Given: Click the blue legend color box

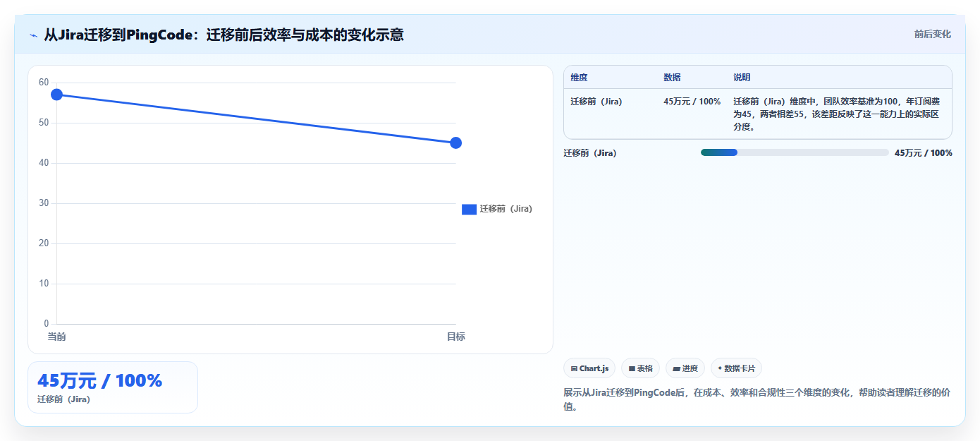Looking at the screenshot, I should [x=469, y=209].
